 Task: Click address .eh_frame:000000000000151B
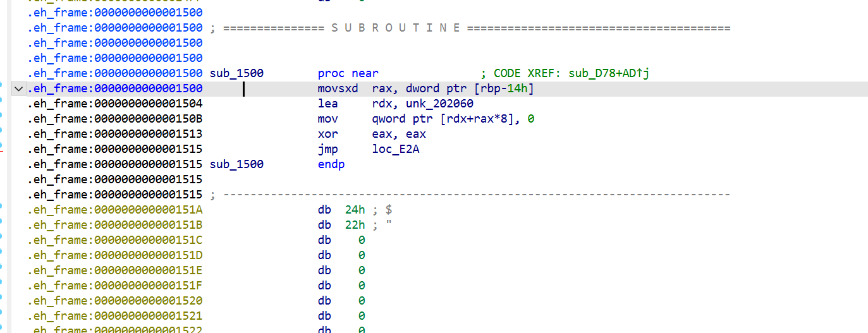point(115,225)
